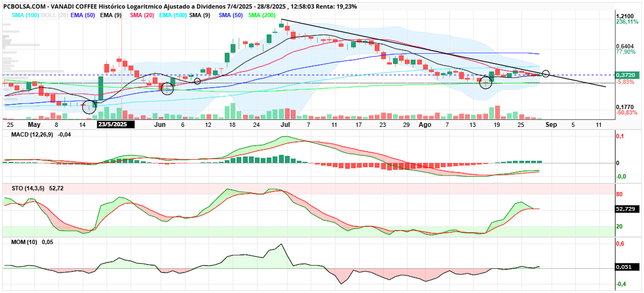Click the date axis label 29

pos(406,124)
